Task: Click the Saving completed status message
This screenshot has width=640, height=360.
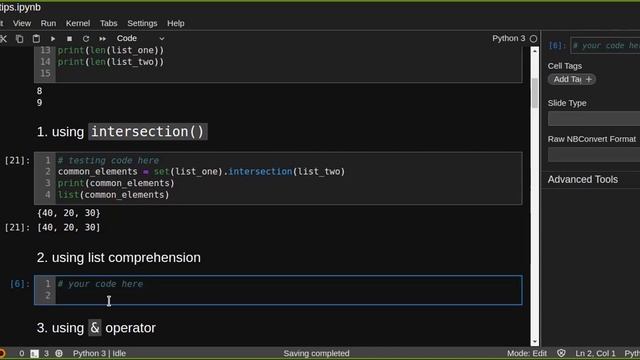Action: pyautogui.click(x=316, y=353)
